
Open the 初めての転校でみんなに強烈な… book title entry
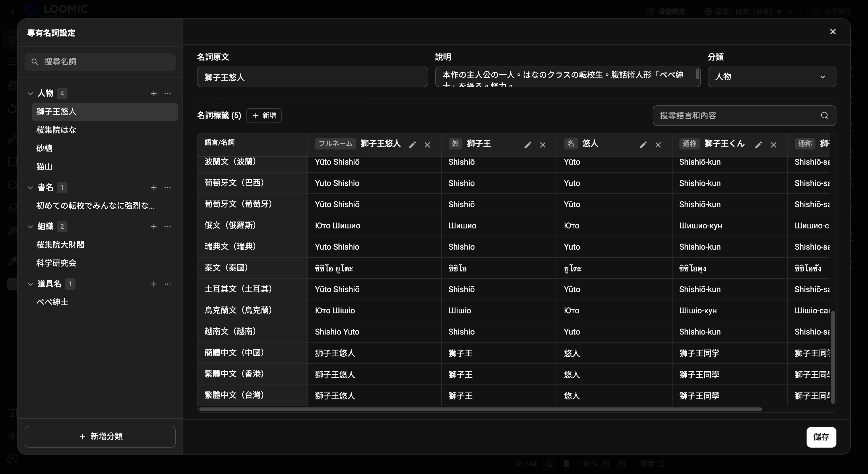point(104,206)
